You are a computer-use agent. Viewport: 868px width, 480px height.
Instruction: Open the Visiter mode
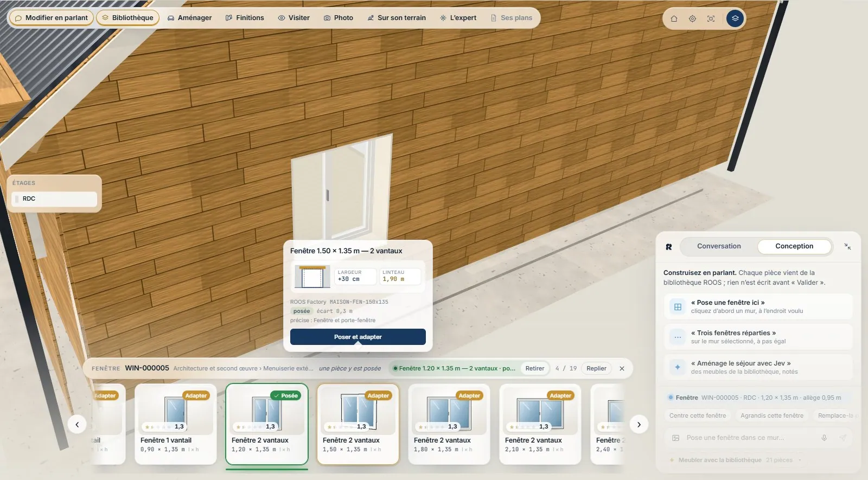tap(293, 18)
